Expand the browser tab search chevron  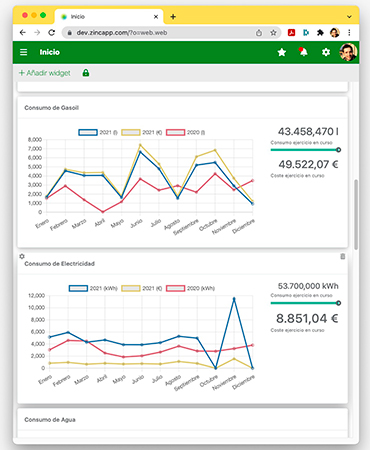coord(349,17)
